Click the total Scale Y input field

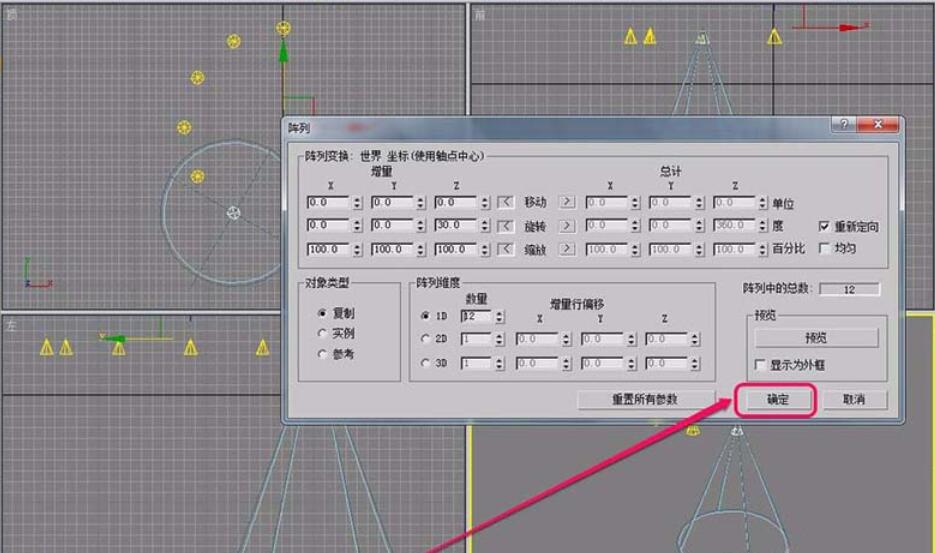[671, 249]
